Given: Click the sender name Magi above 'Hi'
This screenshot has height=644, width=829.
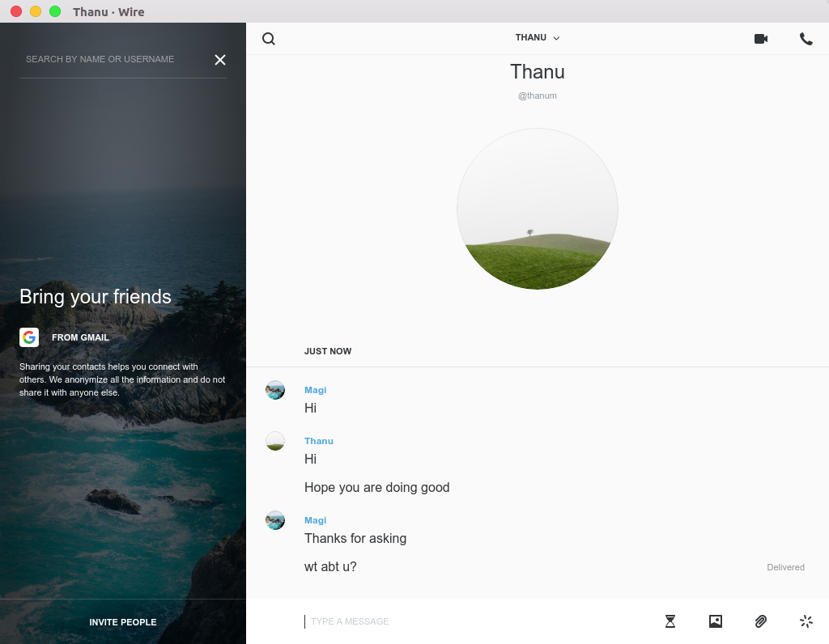Looking at the screenshot, I should click(315, 390).
